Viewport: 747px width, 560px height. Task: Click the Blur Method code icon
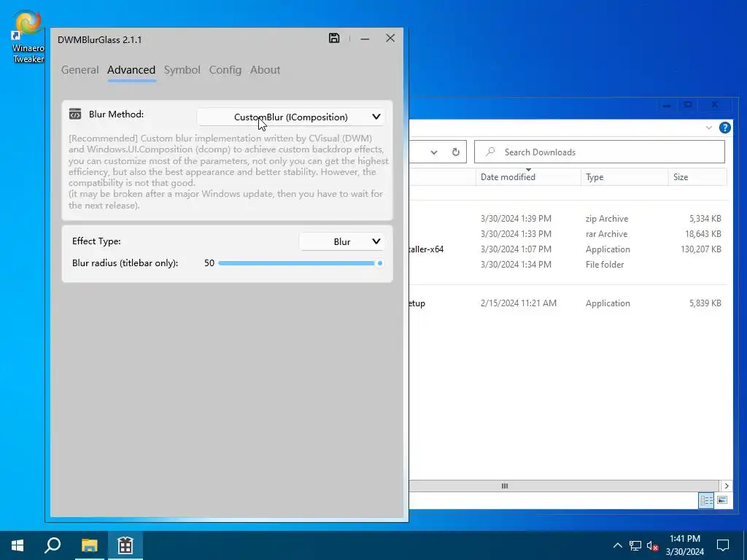pyautogui.click(x=75, y=114)
